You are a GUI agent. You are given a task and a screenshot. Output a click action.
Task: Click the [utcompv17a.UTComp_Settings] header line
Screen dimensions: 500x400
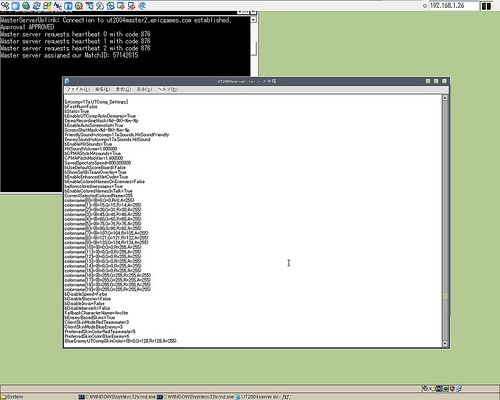pyautogui.click(x=96, y=102)
